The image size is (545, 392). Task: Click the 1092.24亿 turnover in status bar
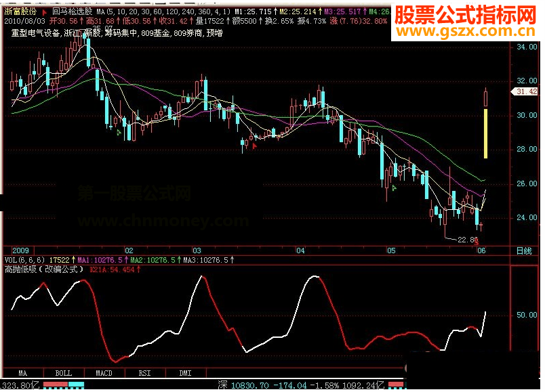[363, 385]
